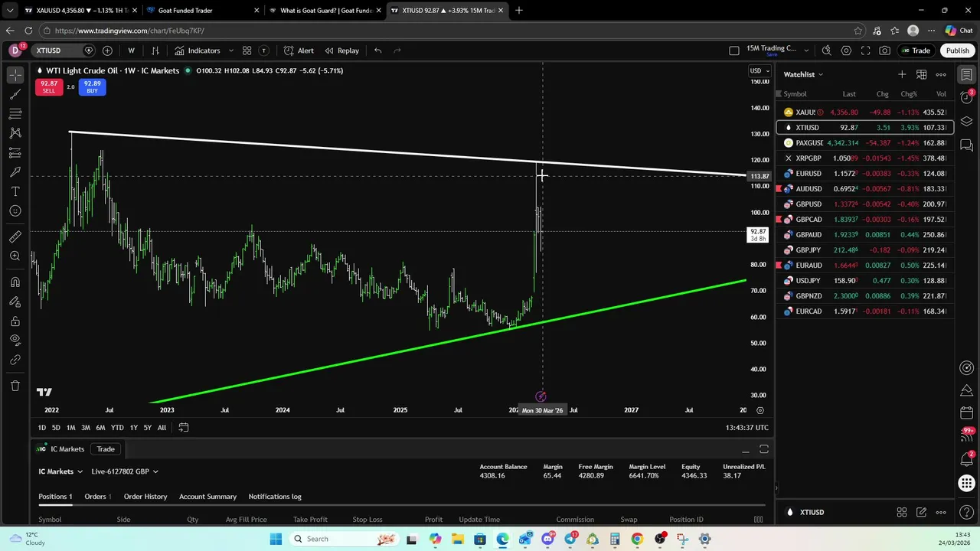The width and height of the screenshot is (980, 551).
Task: Select the GBPJPY row in Watchlist
Action: 865,250
